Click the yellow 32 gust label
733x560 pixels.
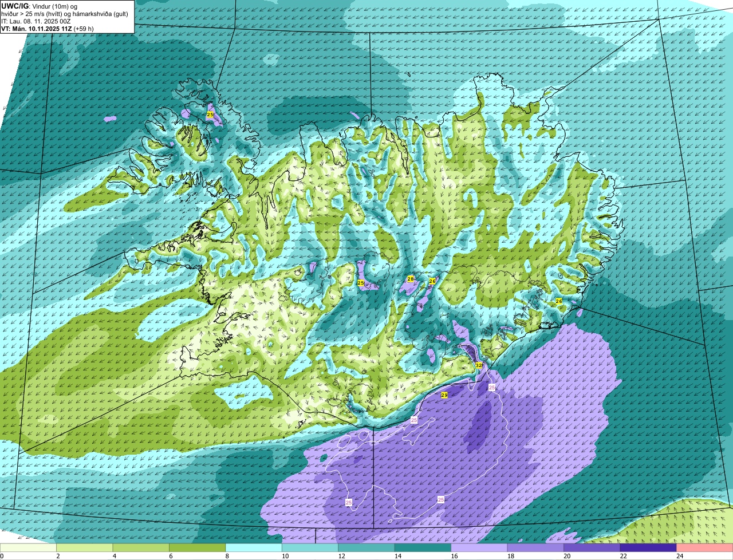[x=479, y=365]
